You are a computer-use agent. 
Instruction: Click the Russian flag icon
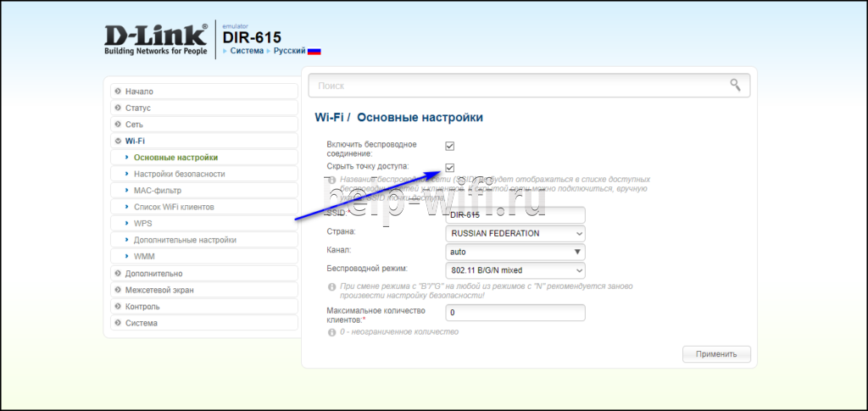click(314, 52)
